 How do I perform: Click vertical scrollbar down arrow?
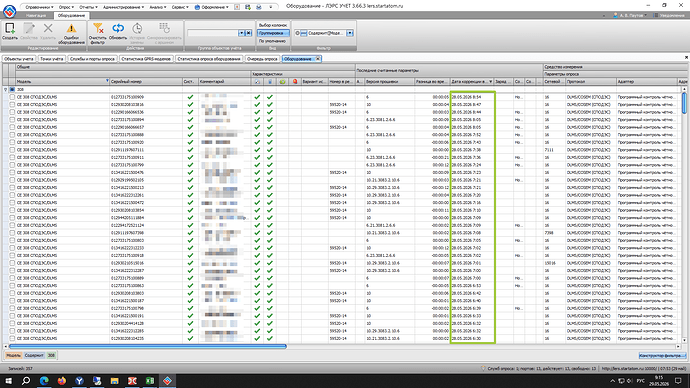click(684, 340)
